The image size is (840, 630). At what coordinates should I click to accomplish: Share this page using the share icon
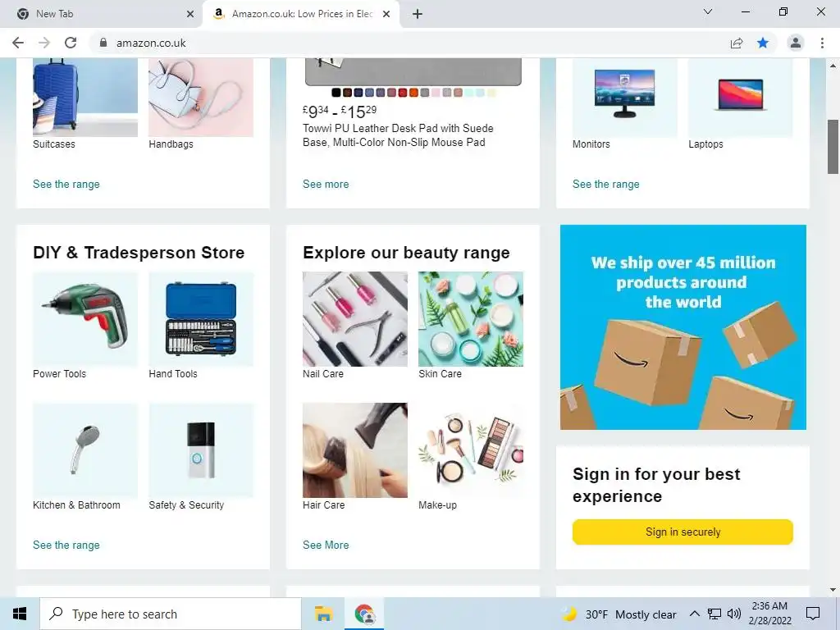coord(737,43)
